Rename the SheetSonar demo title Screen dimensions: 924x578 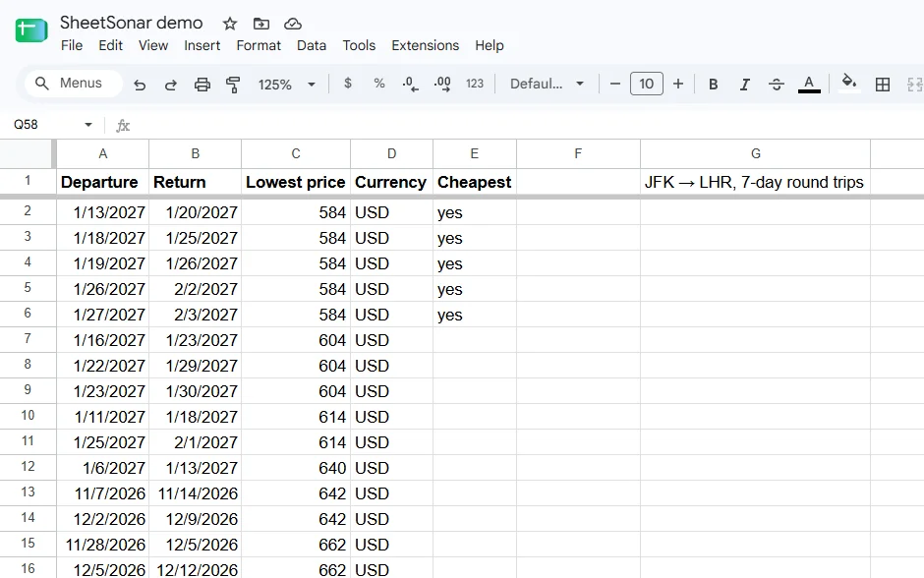(x=132, y=23)
